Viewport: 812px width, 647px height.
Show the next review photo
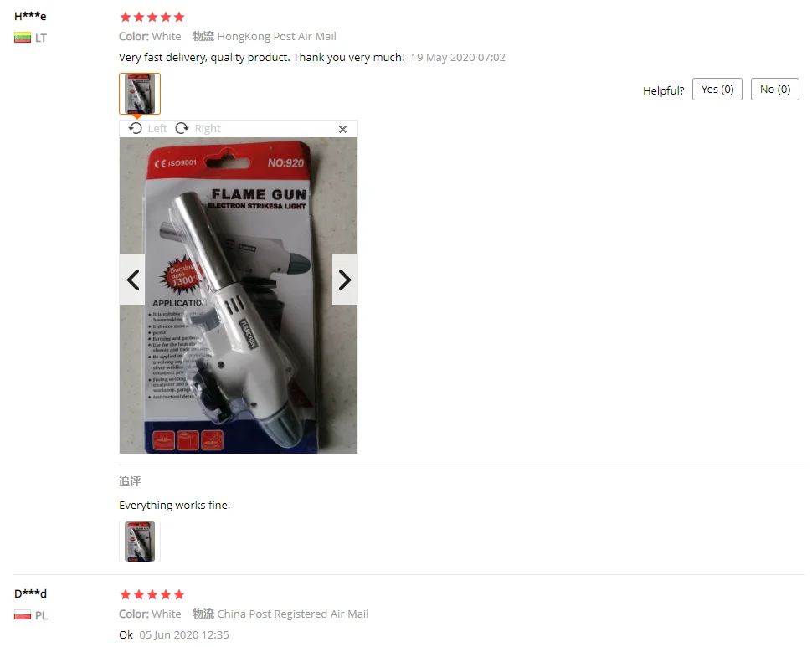click(x=345, y=280)
